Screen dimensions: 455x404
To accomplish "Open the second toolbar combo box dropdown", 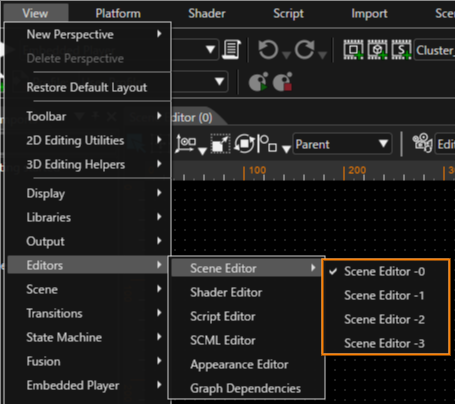I will click(x=219, y=81).
